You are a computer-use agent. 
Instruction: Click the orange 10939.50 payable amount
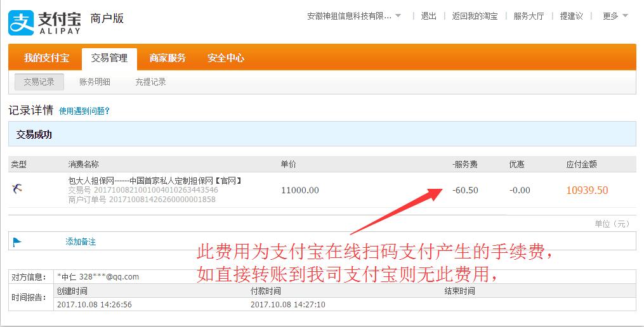pyautogui.click(x=587, y=190)
